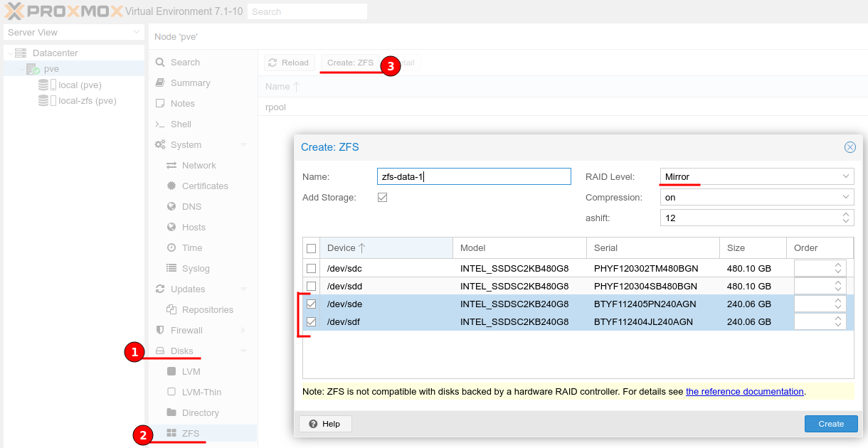The width and height of the screenshot is (868, 448).
Task: Click the Syslog list icon
Action: [171, 269]
